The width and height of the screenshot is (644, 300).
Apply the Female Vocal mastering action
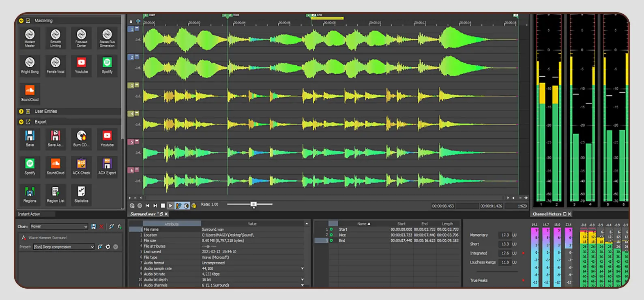tap(56, 66)
